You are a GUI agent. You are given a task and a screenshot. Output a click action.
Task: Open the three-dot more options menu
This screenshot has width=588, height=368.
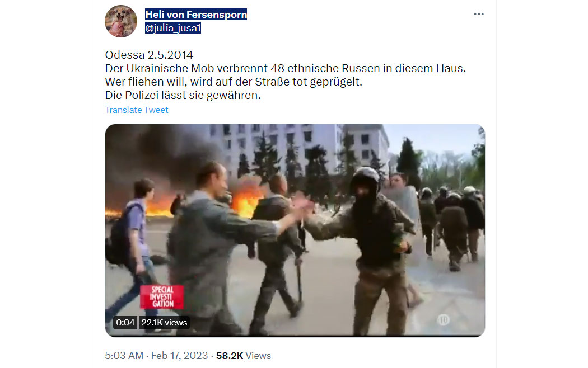click(478, 14)
